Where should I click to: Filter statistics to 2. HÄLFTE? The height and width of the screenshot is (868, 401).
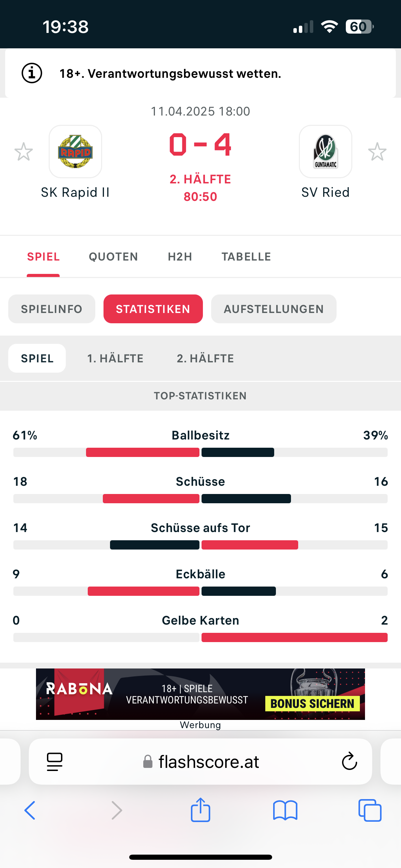click(x=206, y=359)
